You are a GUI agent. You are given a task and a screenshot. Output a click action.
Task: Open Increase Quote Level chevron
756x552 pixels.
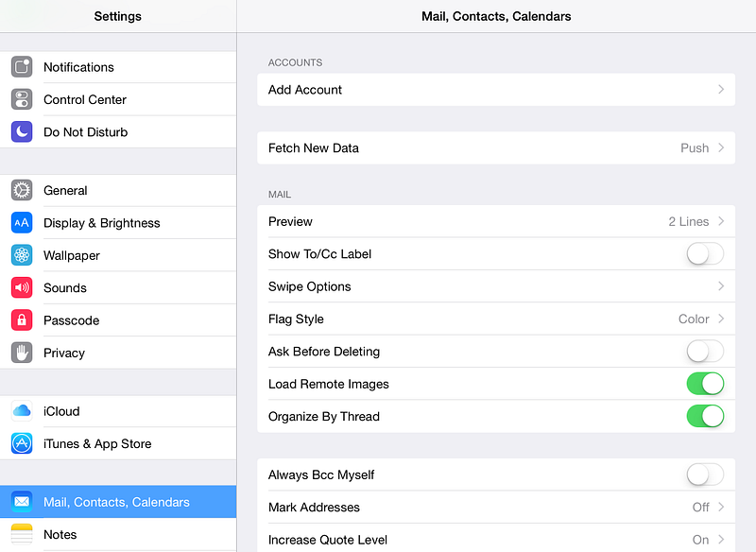point(721,539)
